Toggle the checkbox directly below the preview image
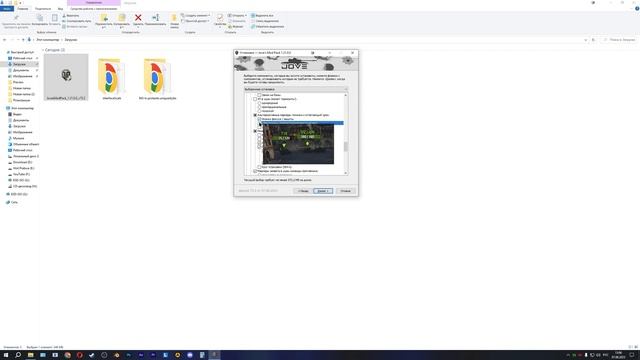Image resolution: width=640 pixels, height=360 pixels. [x=260, y=167]
